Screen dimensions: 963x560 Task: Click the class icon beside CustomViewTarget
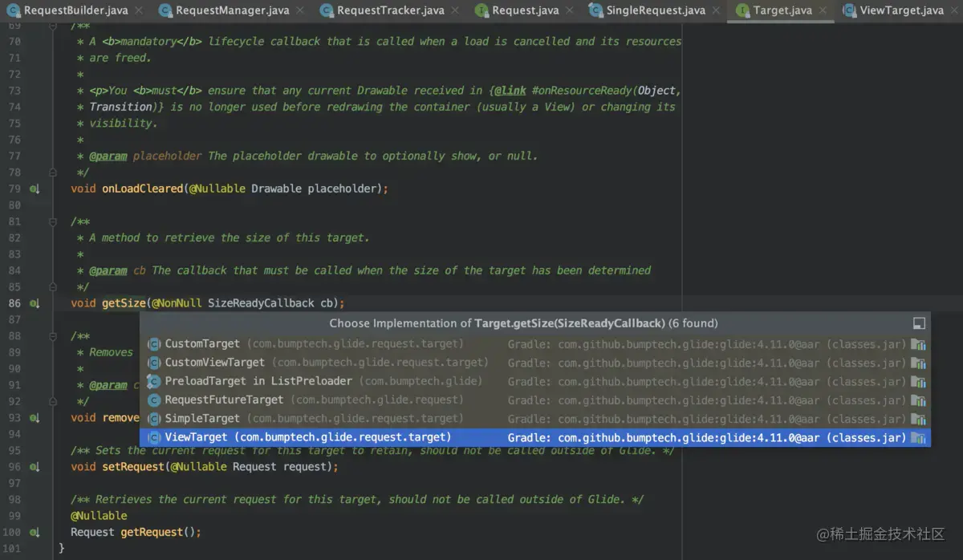(154, 363)
